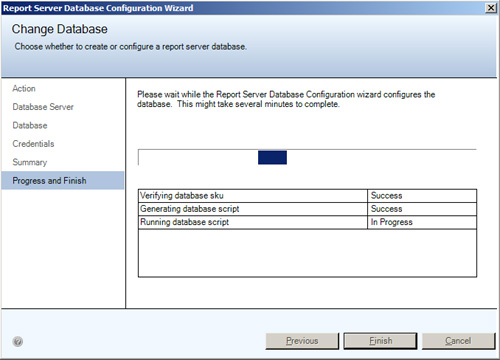Click the Finish button
The image size is (500, 360).
380,341
